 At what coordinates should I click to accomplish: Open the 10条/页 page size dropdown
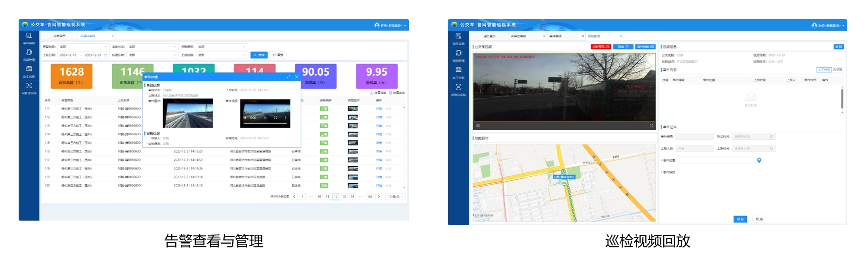(395, 196)
